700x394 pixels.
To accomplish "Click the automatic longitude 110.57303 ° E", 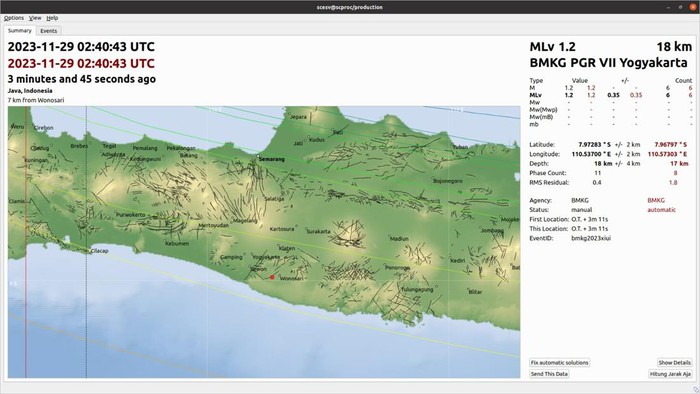I will (667, 154).
